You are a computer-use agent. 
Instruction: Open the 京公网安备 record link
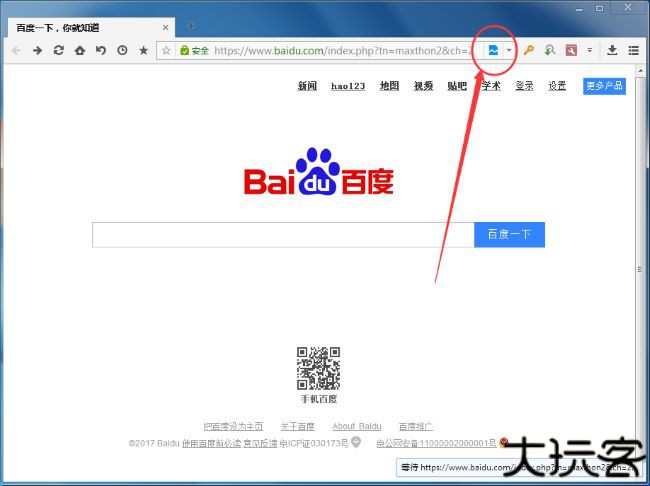tap(436, 443)
